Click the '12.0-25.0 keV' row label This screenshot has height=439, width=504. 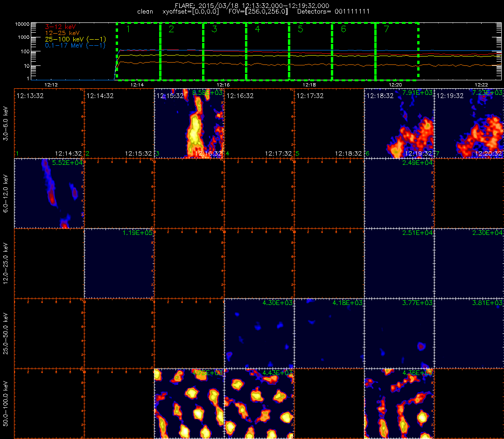pyautogui.click(x=6, y=263)
